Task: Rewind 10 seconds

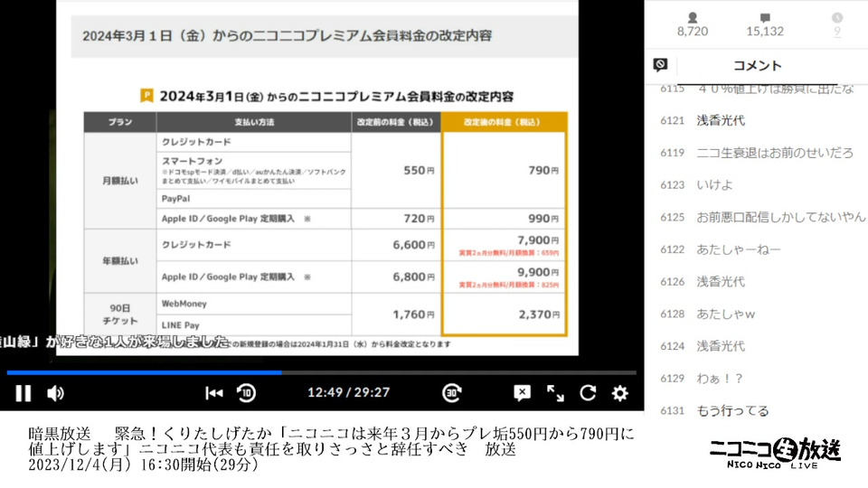Action: pyautogui.click(x=246, y=393)
